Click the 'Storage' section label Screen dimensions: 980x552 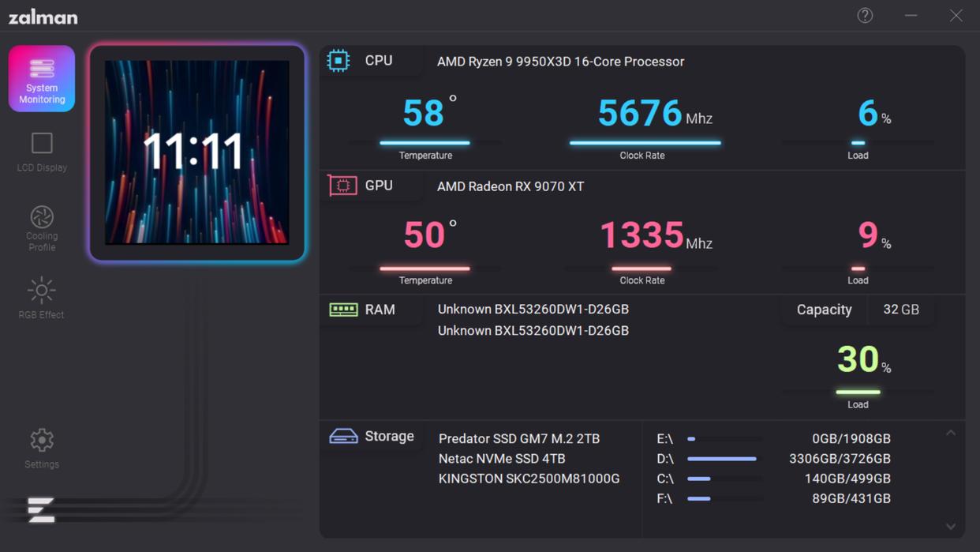pos(389,436)
